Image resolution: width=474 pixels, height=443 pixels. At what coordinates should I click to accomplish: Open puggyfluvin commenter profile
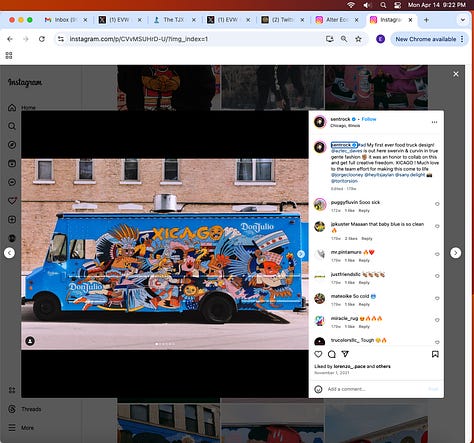pos(345,202)
